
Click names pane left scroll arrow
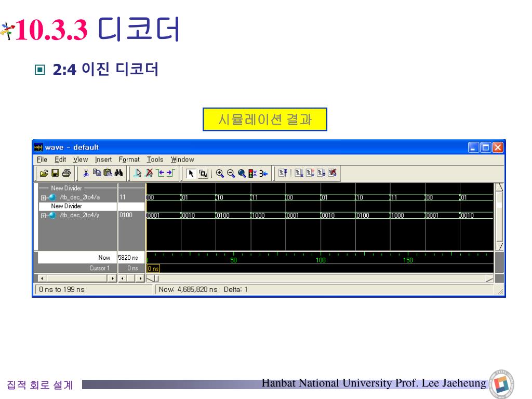tap(42, 278)
